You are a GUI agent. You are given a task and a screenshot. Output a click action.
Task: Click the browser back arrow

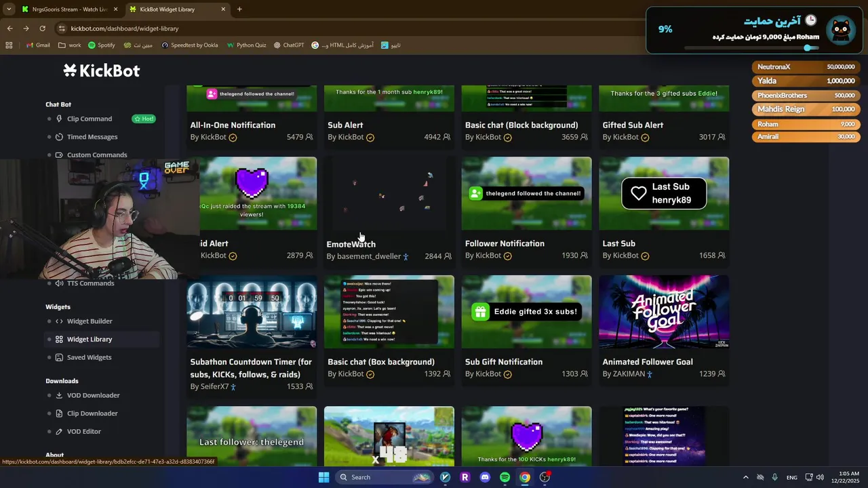click(9, 28)
